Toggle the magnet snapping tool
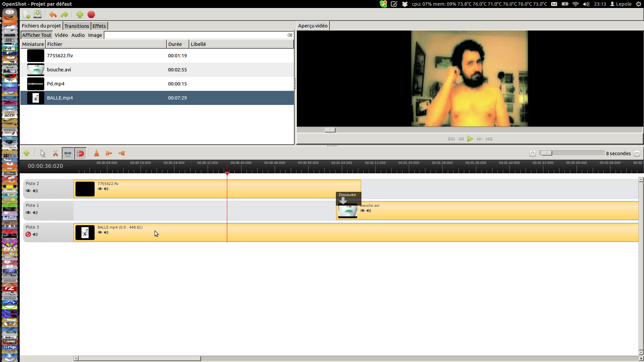Image resolution: width=644 pixels, height=362 pixels. [80, 154]
